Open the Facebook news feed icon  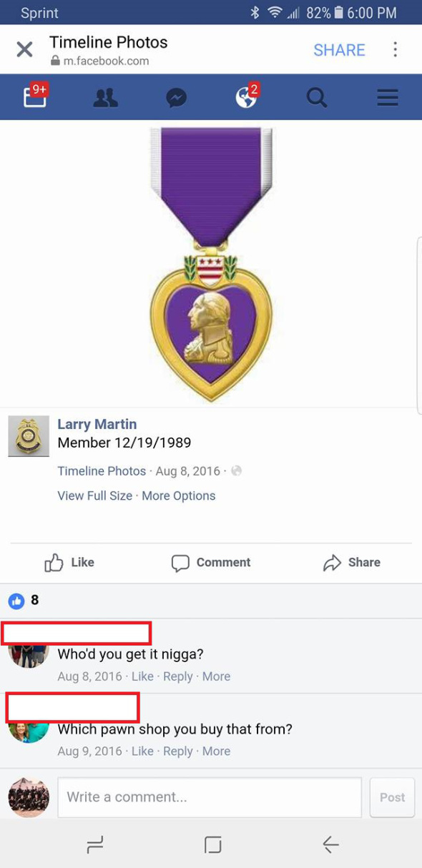[35, 96]
